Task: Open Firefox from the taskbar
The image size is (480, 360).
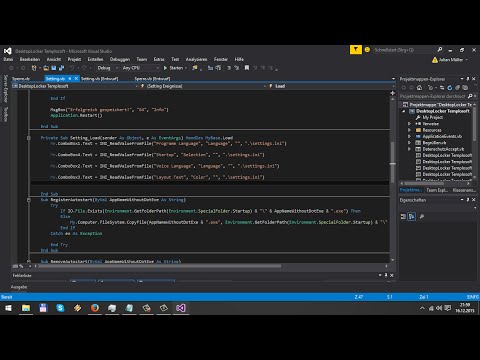Action: click(x=95, y=308)
